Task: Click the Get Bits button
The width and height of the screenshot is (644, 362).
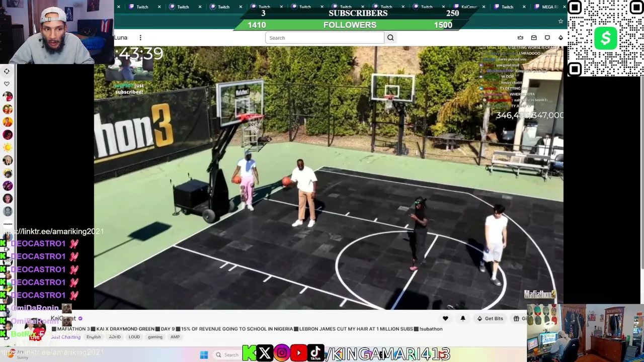Action: pos(490,318)
